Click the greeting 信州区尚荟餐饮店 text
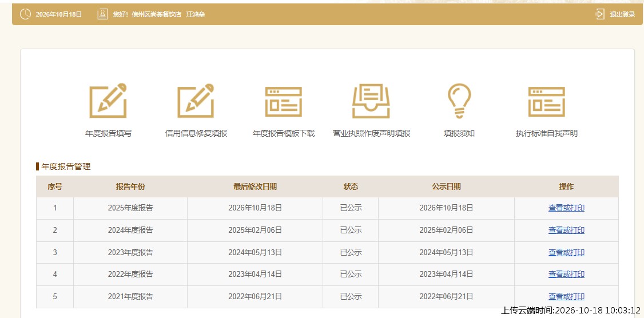This screenshot has width=644, height=318. 157,14
